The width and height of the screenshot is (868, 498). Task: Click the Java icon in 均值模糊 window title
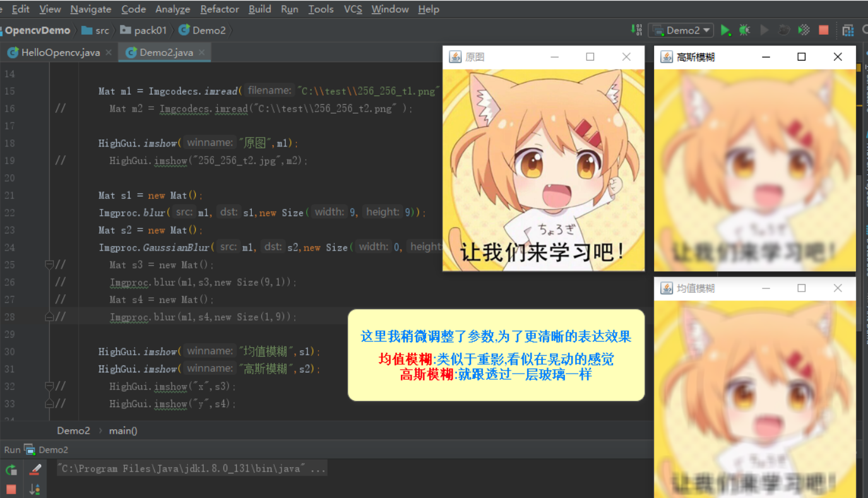667,288
